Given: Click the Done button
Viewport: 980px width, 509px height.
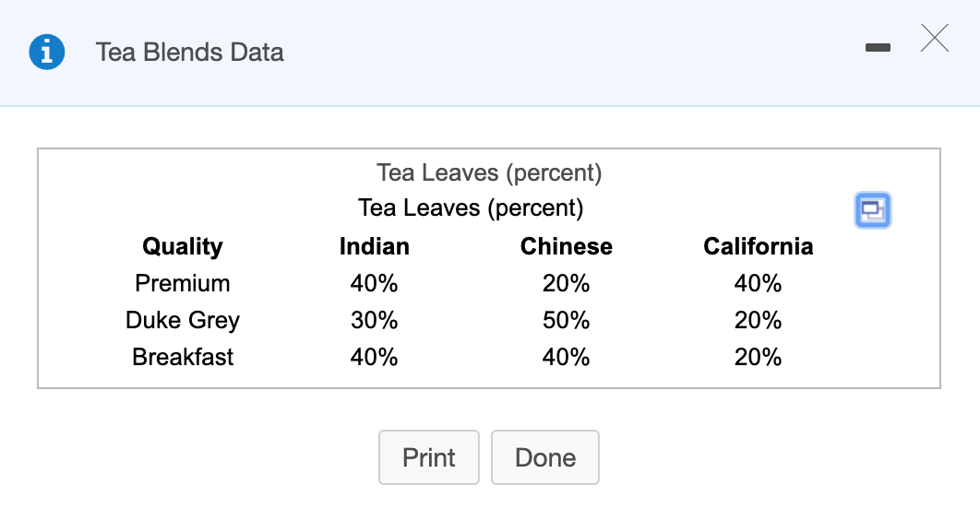Looking at the screenshot, I should [x=545, y=457].
